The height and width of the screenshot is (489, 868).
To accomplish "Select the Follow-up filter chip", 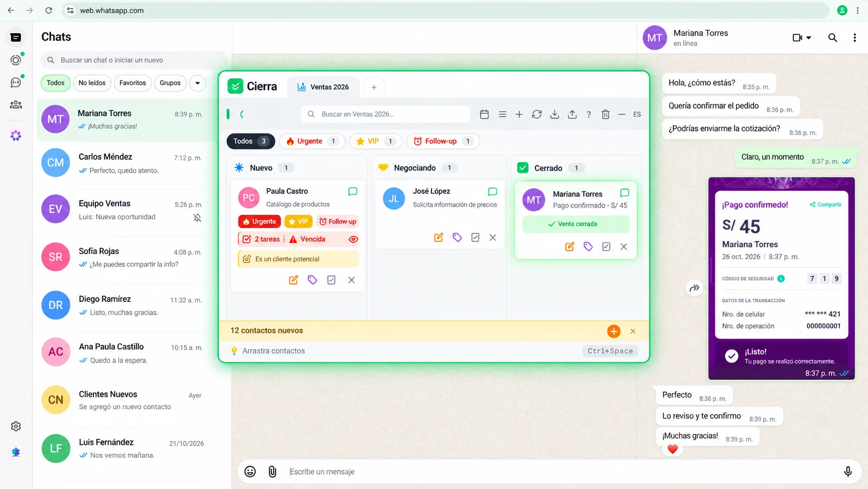I will (x=443, y=141).
